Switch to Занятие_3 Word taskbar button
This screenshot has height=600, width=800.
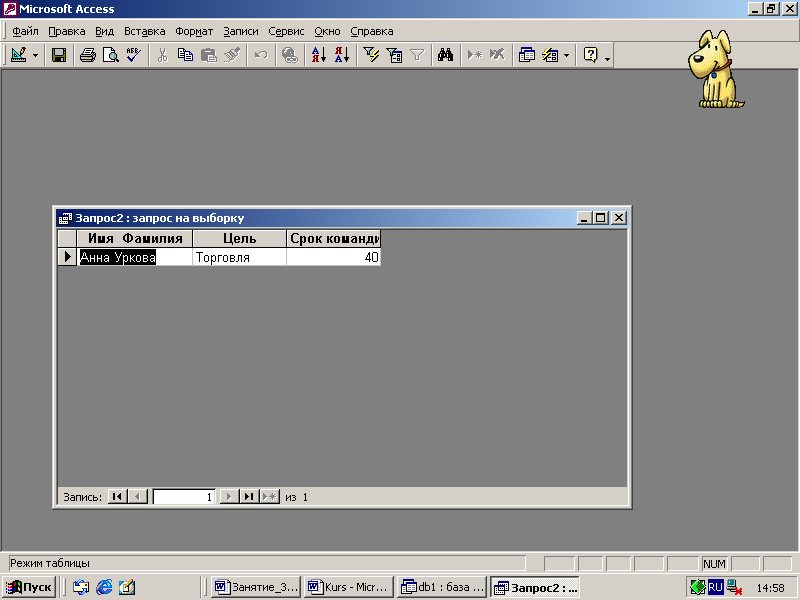coord(256,587)
